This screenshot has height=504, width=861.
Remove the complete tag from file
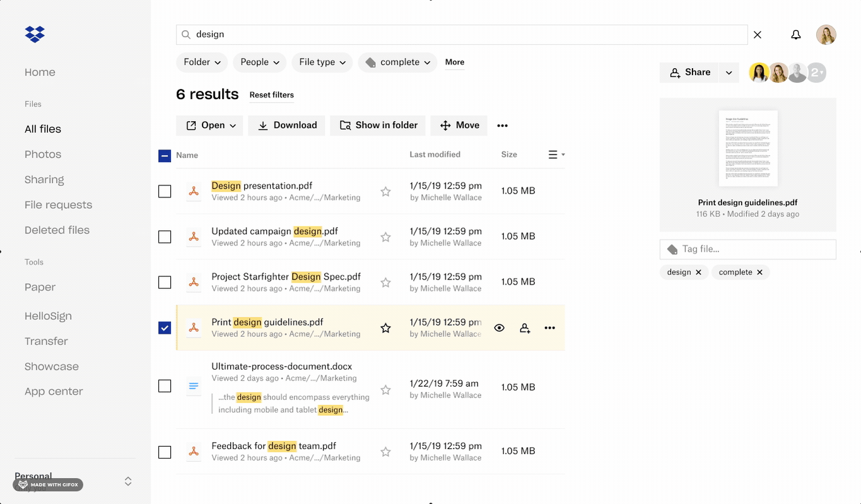tap(759, 273)
